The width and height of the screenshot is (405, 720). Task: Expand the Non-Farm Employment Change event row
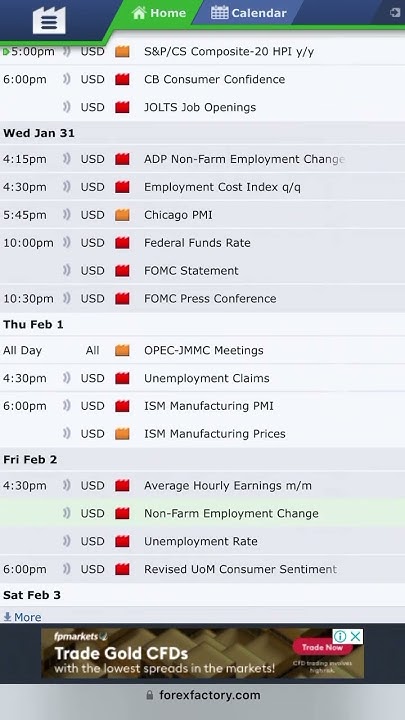[202, 513]
